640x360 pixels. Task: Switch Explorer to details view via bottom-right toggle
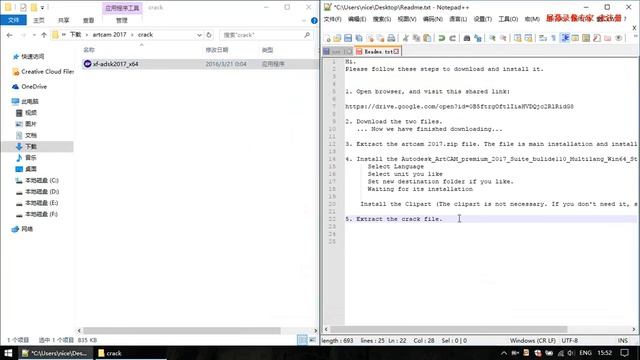pyautogui.click(x=302, y=340)
